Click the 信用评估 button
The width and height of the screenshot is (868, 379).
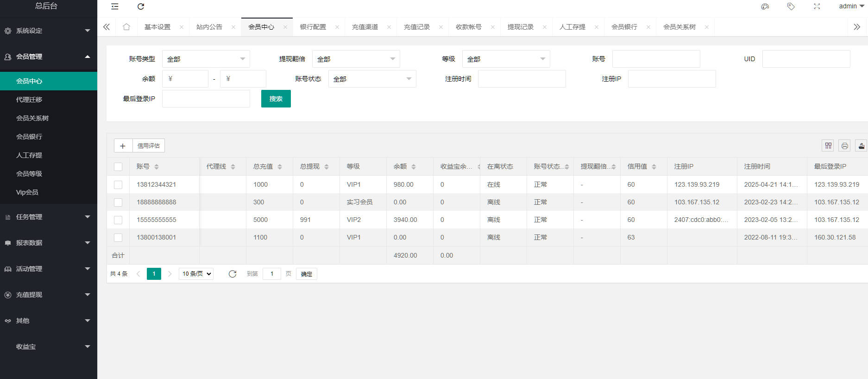148,146
